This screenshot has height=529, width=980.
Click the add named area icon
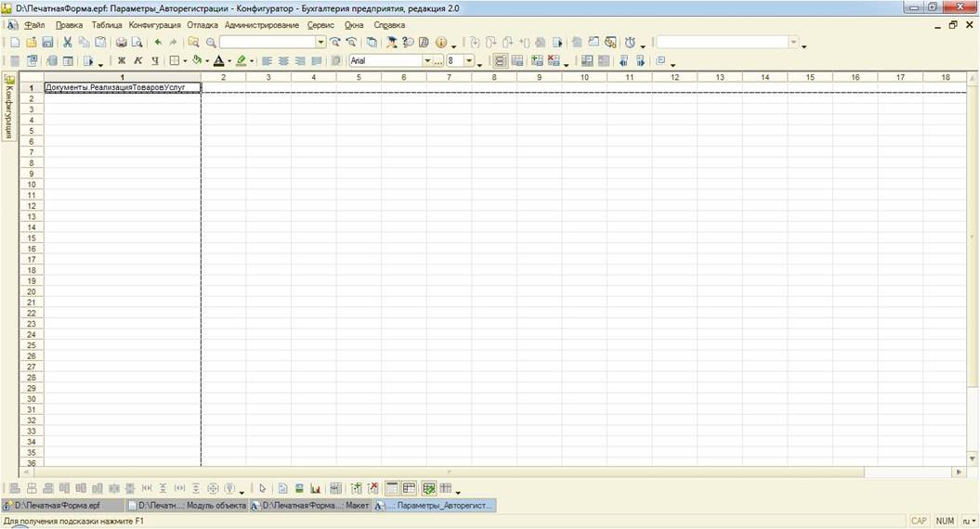click(x=537, y=60)
